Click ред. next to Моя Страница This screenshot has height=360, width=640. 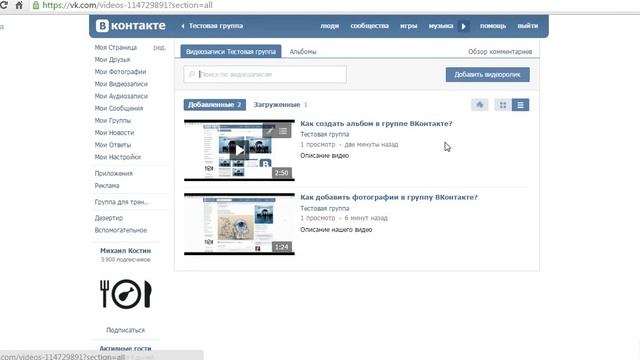159,48
